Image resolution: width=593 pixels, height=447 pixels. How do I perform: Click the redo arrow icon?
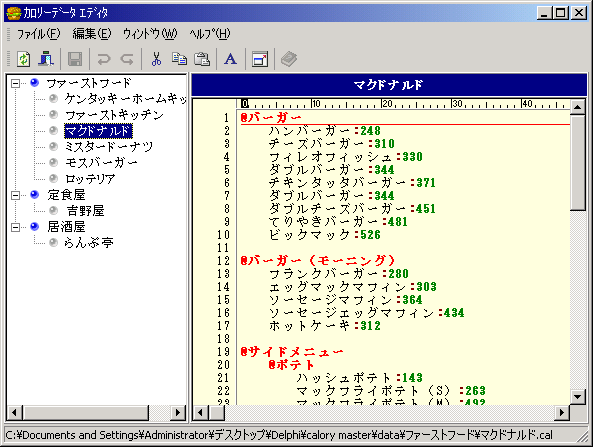coord(127,59)
